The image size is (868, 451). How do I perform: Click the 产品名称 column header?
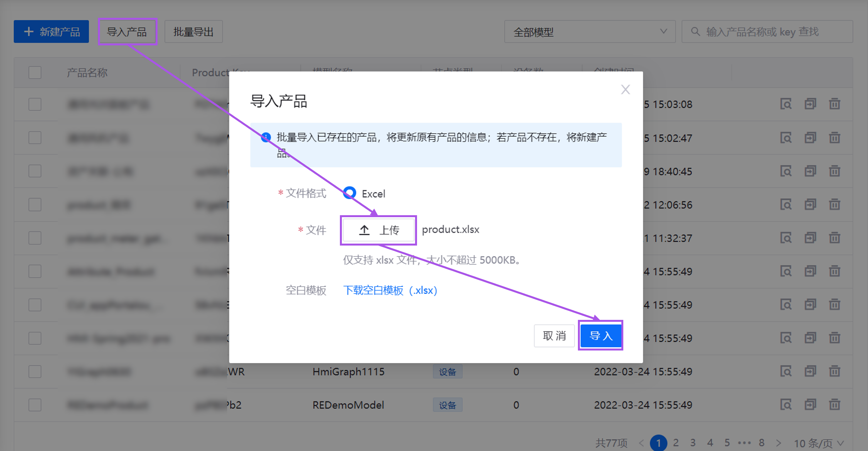pyautogui.click(x=87, y=72)
